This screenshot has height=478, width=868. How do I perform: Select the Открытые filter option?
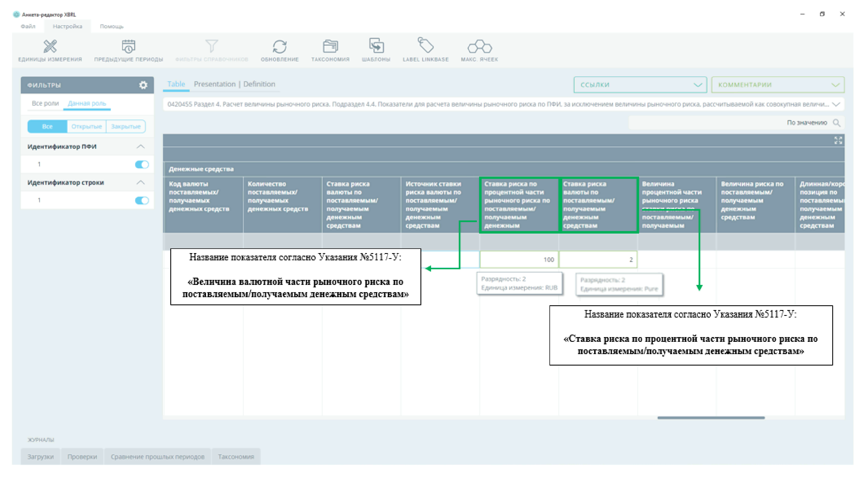point(86,127)
